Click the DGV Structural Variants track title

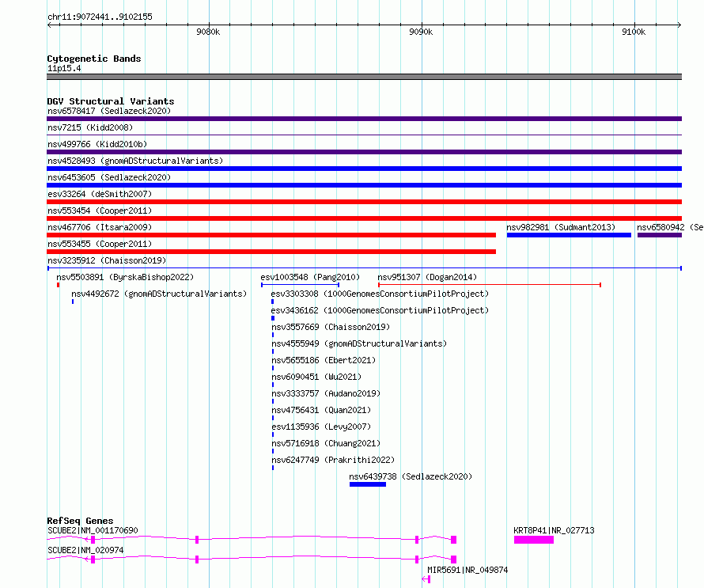coord(111,101)
